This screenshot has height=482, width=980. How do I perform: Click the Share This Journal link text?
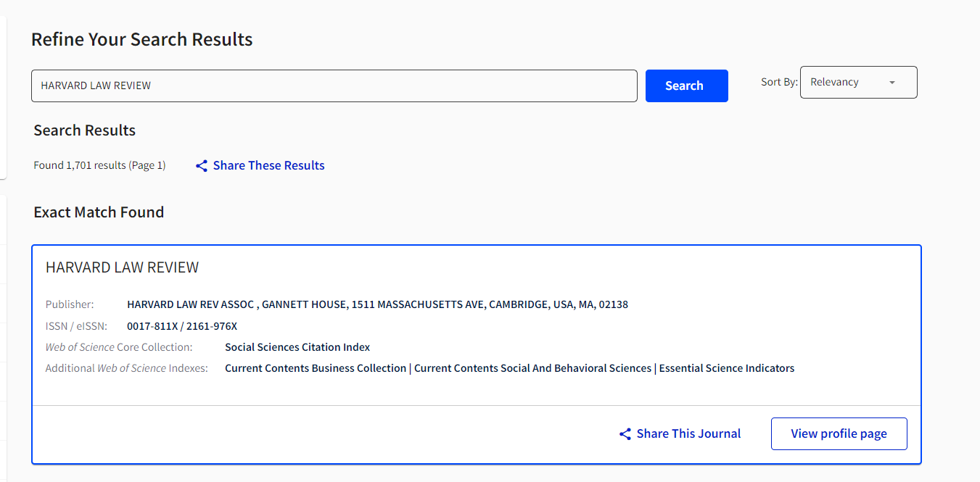click(688, 434)
